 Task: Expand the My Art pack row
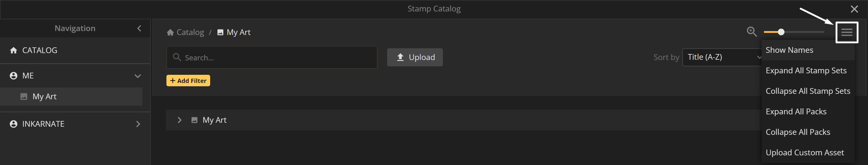[x=179, y=120]
